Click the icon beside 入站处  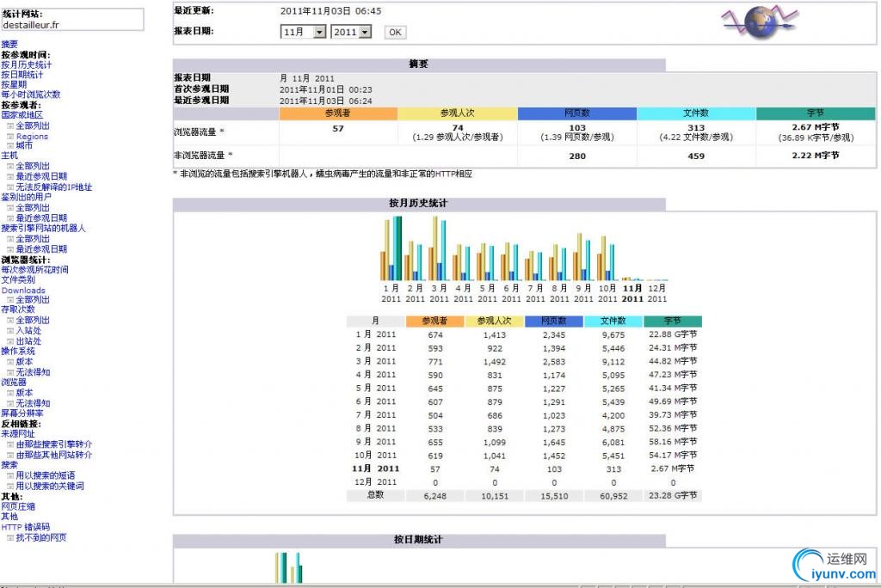(10, 331)
